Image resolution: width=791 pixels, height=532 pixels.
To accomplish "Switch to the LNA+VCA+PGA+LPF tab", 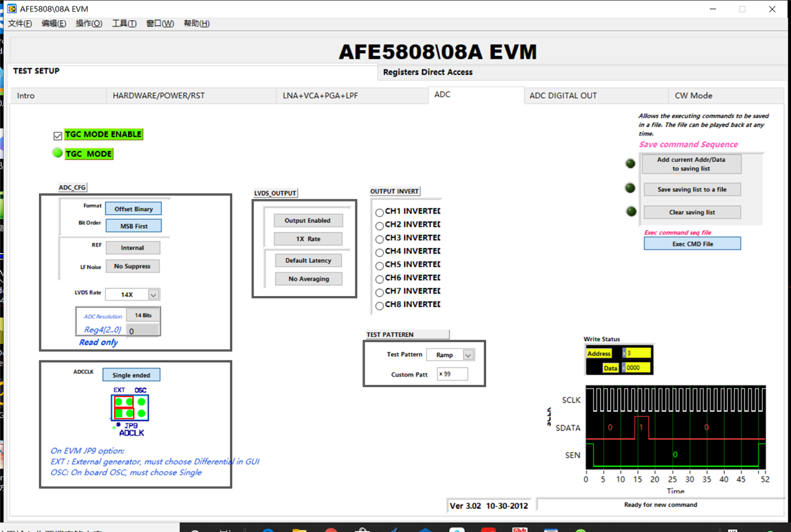I will [352, 96].
